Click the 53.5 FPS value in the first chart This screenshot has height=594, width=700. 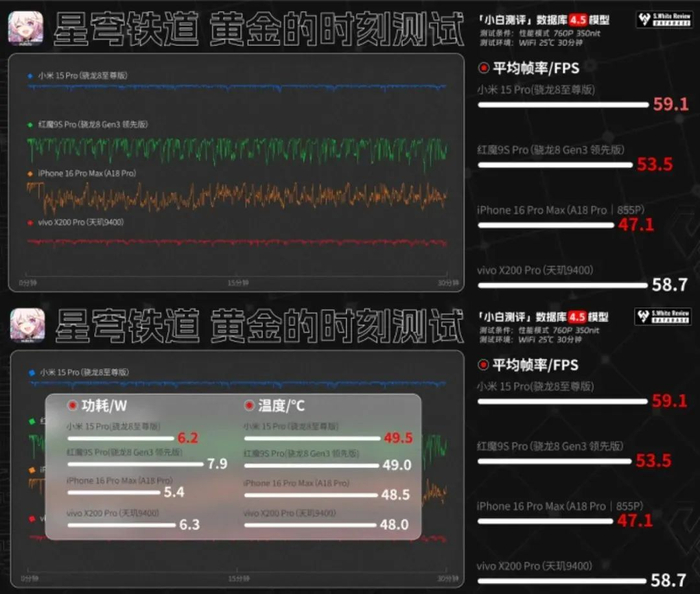point(654,164)
